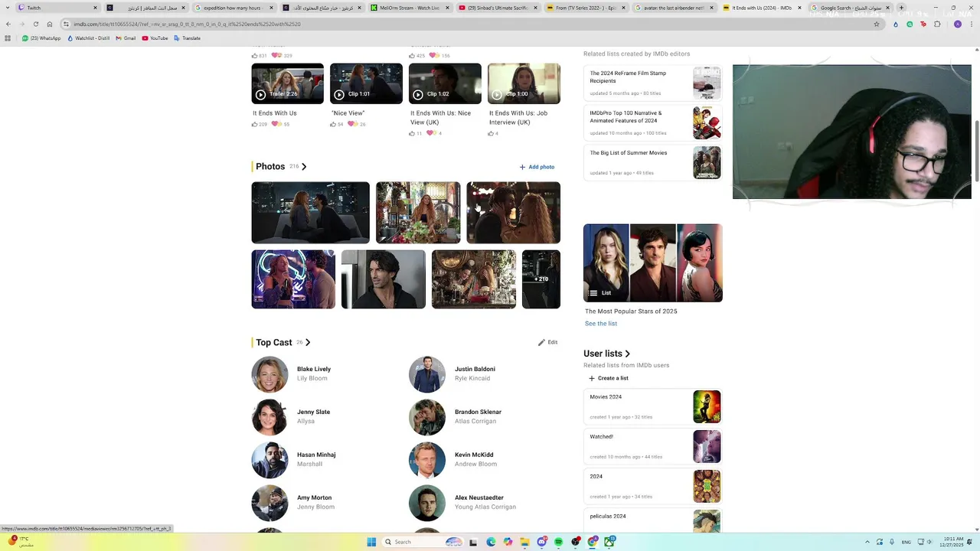Open File Explorer from the taskbar

524,542
